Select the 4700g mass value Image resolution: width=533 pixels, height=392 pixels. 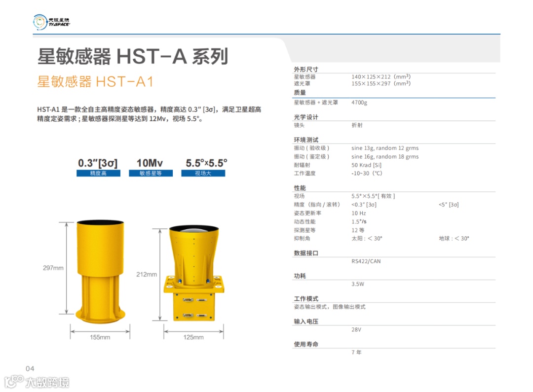(359, 103)
